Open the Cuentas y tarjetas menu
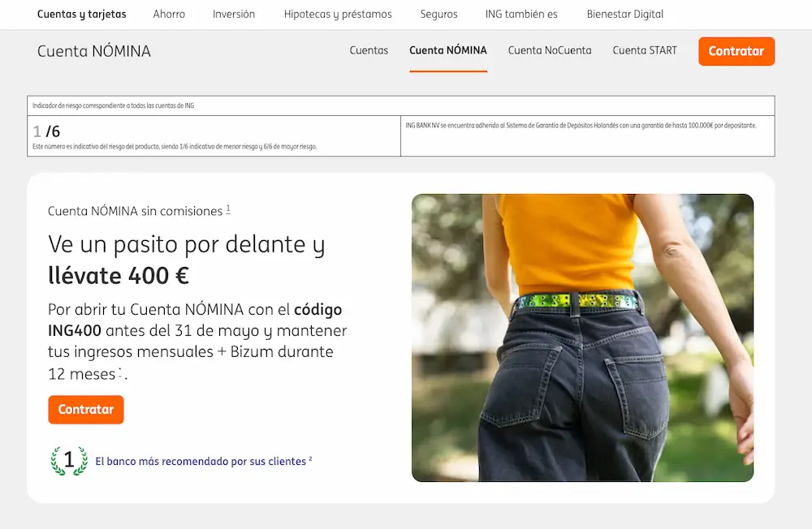 pyautogui.click(x=81, y=14)
